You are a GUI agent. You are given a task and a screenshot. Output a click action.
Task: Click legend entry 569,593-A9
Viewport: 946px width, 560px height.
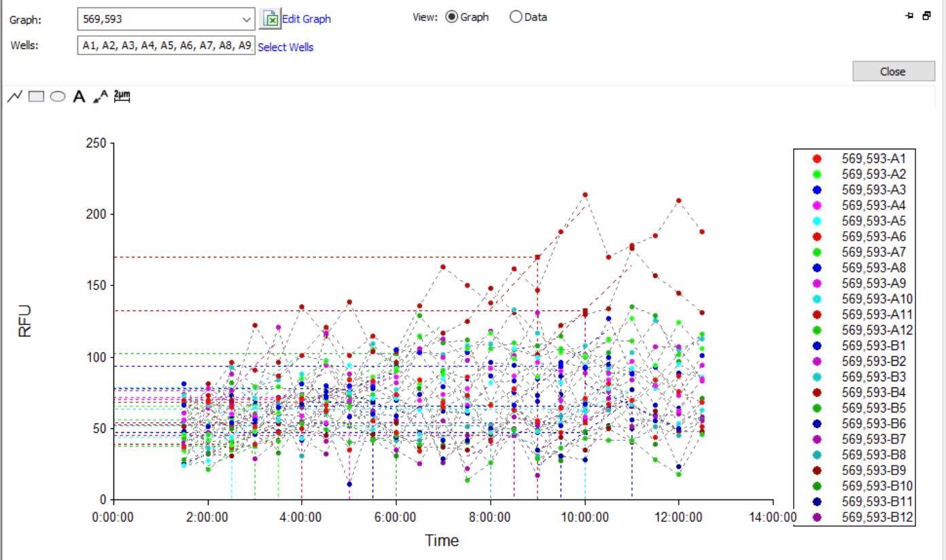(874, 283)
